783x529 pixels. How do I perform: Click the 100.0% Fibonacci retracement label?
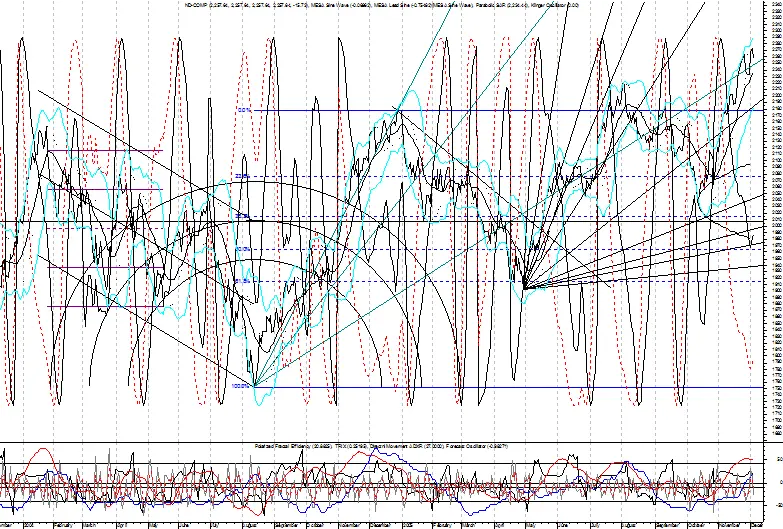click(x=240, y=387)
